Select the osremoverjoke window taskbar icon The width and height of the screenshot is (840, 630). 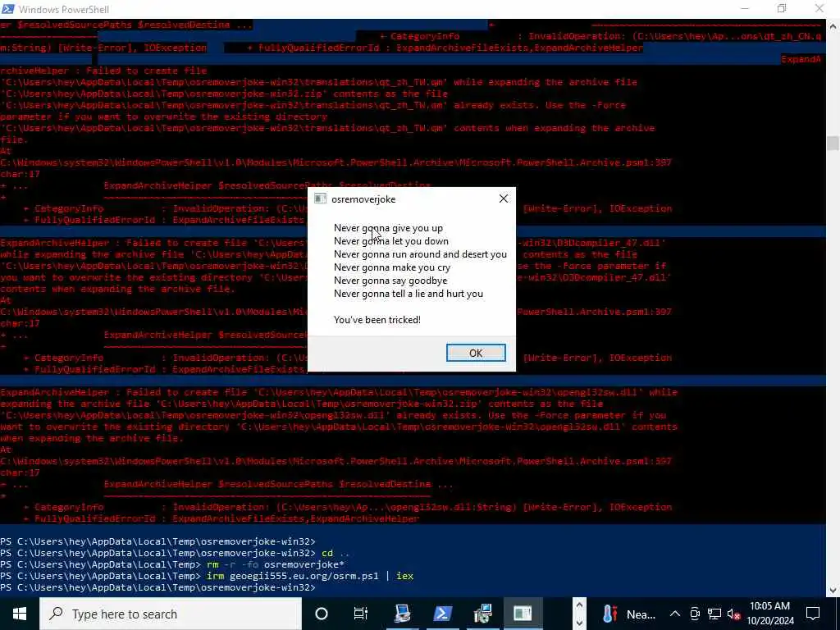coord(523,614)
